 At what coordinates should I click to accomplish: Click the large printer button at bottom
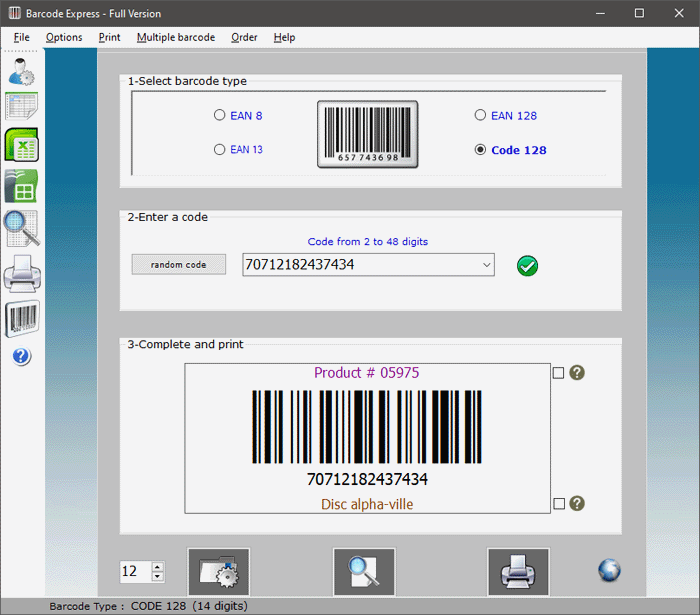(518, 572)
